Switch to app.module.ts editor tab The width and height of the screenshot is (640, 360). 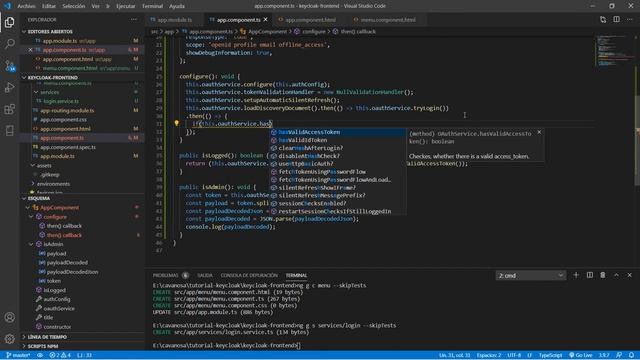pos(175,20)
